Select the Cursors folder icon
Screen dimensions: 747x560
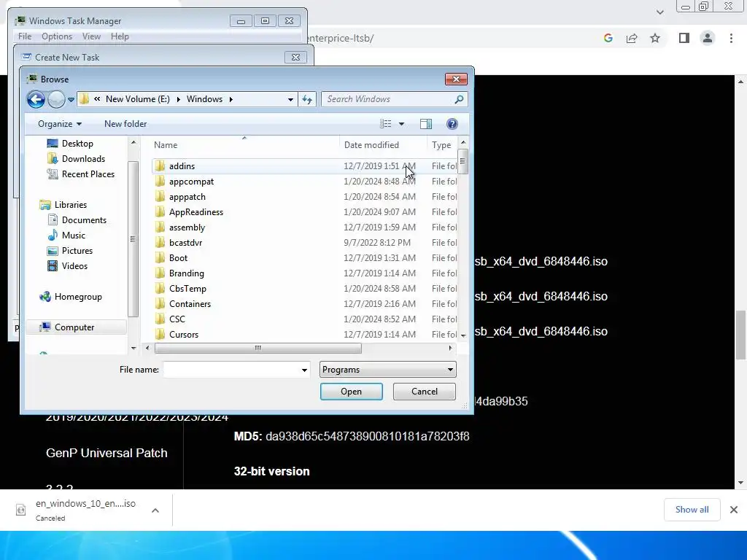[160, 334]
